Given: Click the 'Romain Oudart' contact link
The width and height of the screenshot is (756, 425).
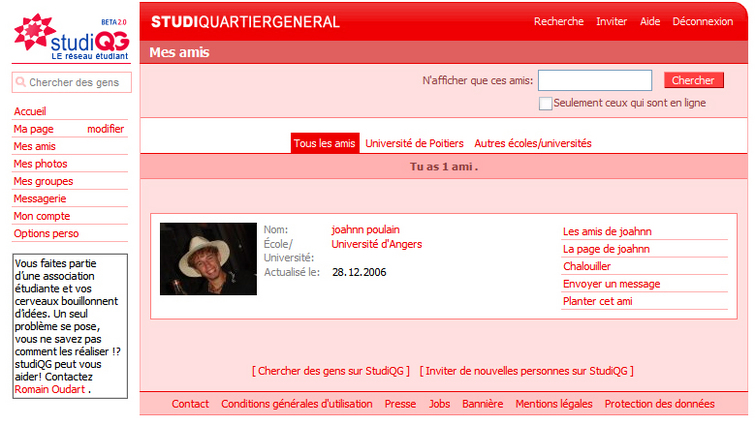Looking at the screenshot, I should coord(50,389).
